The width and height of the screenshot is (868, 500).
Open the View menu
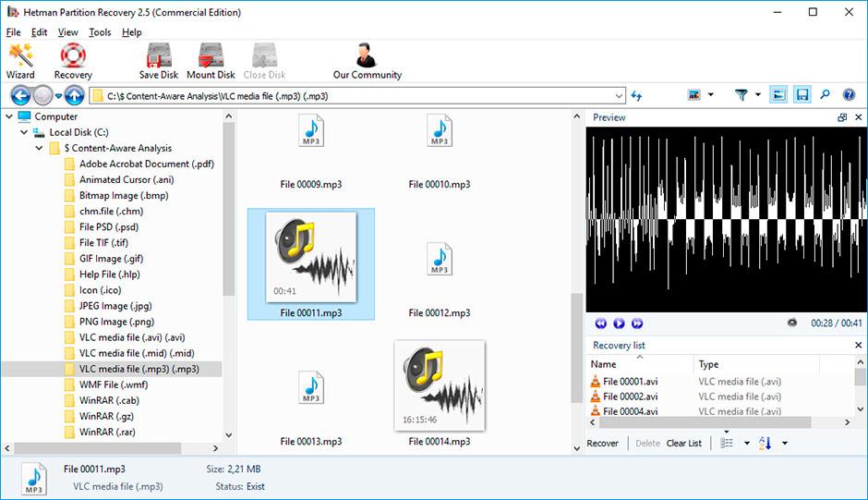click(x=68, y=32)
